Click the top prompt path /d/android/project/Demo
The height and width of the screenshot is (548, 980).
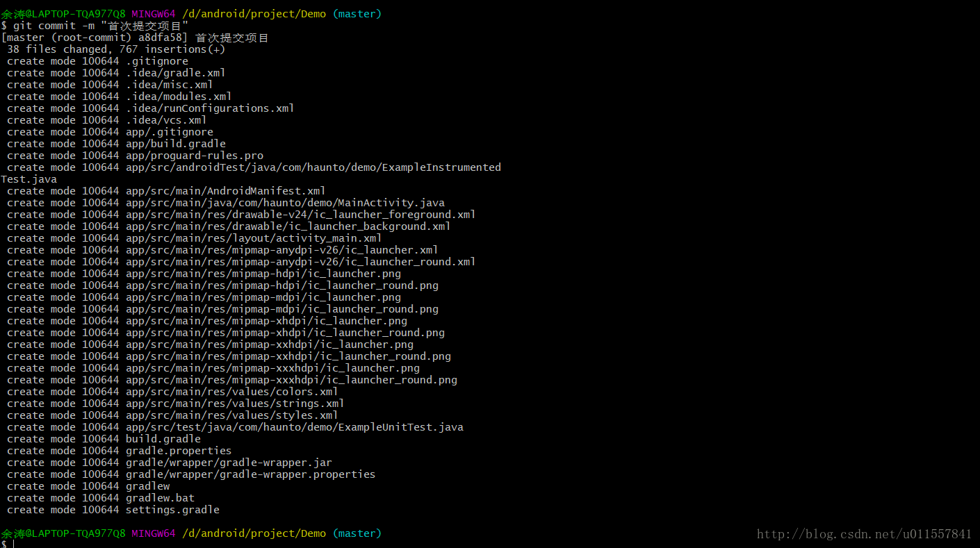254,14
